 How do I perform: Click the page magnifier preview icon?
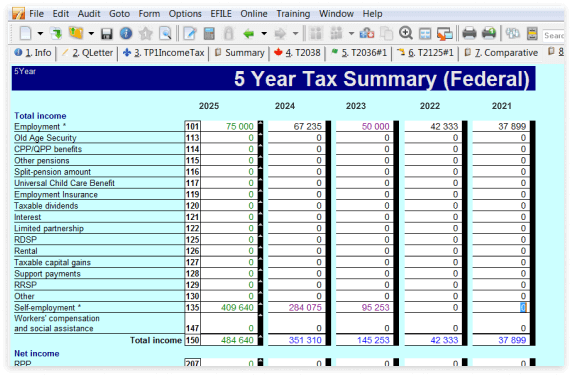(165, 33)
